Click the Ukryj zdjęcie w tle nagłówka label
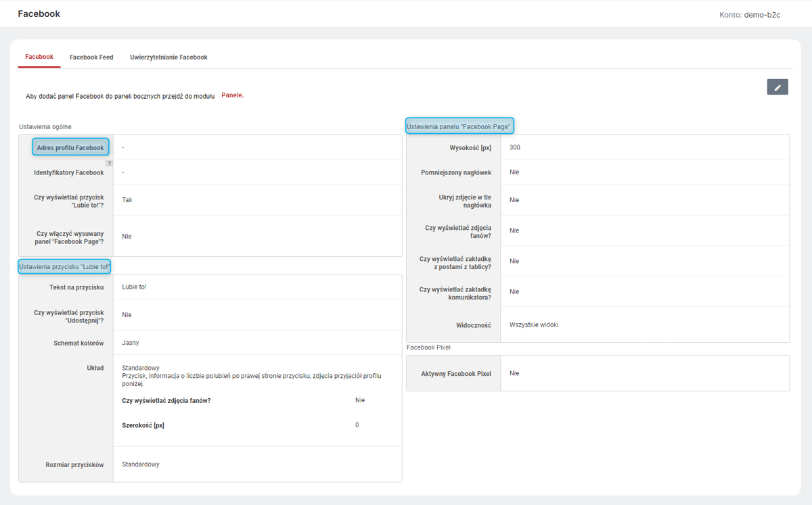The image size is (812, 505). point(465,201)
